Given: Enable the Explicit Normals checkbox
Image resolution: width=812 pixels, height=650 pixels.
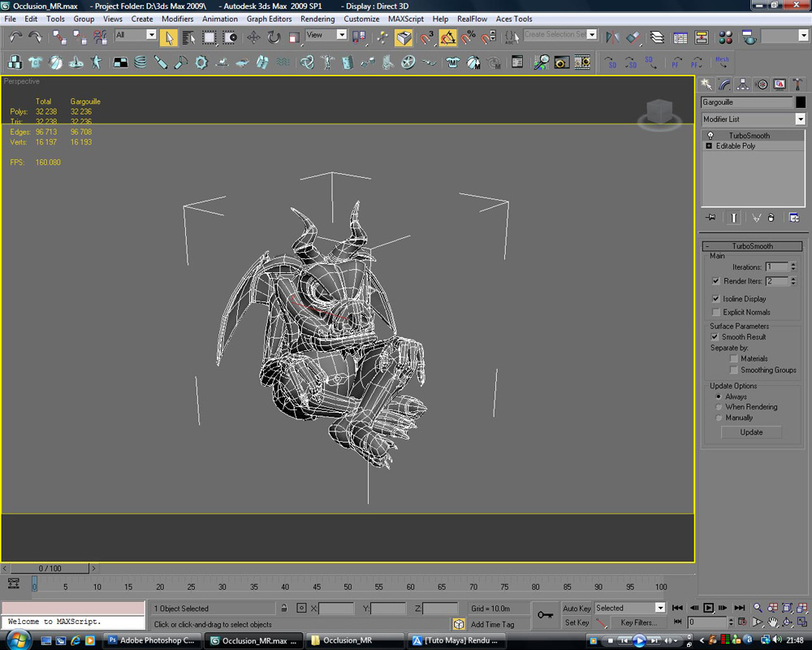Looking at the screenshot, I should [x=715, y=312].
